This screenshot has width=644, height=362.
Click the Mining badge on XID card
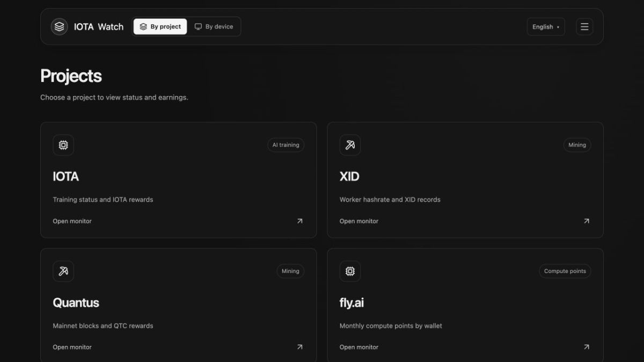tap(577, 145)
